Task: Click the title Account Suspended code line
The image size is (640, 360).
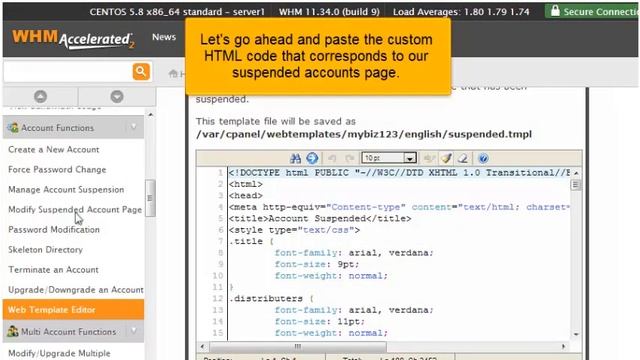Action: (x=320, y=218)
